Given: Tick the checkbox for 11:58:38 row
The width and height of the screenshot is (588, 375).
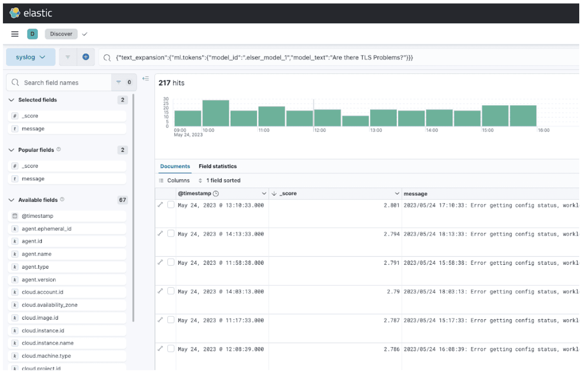Looking at the screenshot, I should [171, 262].
